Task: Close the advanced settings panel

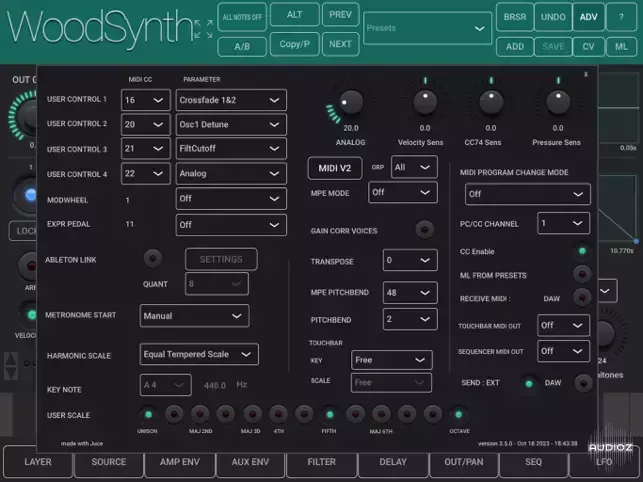Action: click(x=586, y=74)
